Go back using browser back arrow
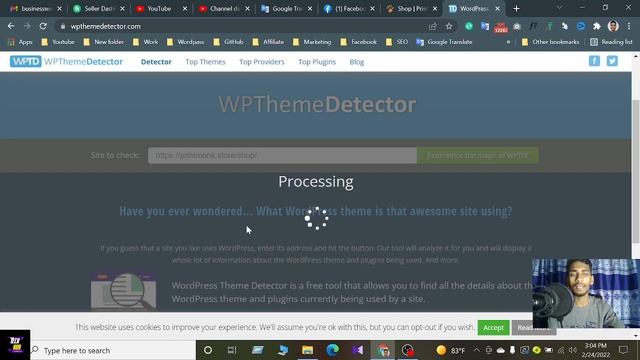 pos(11,26)
